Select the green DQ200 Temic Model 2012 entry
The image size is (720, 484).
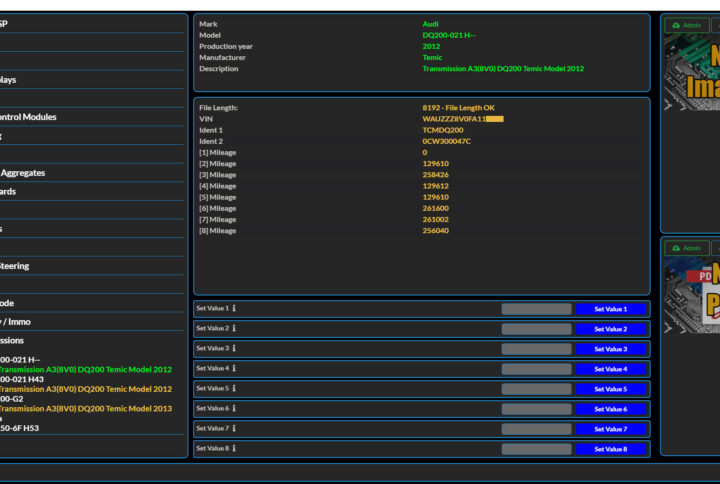point(86,369)
